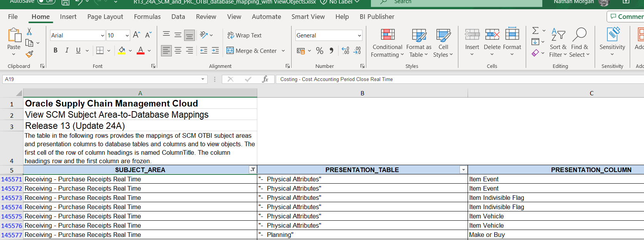This screenshot has height=240, width=644.
Task: Click the Fill down icon
Action: [535, 42]
